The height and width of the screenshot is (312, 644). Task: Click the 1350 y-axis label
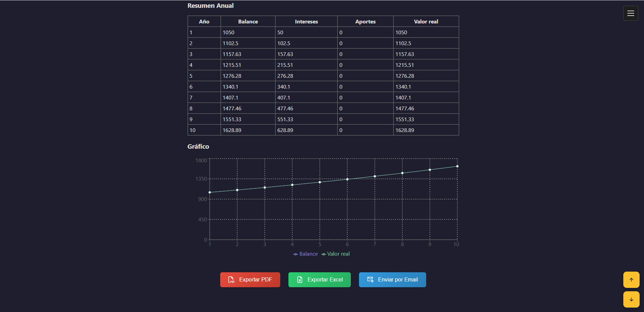201,179
